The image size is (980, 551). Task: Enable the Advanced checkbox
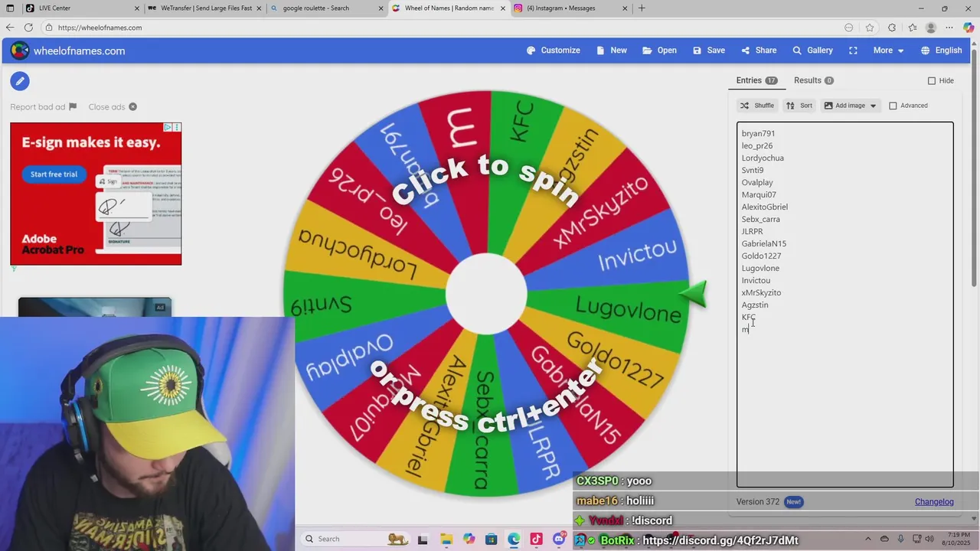893,106
